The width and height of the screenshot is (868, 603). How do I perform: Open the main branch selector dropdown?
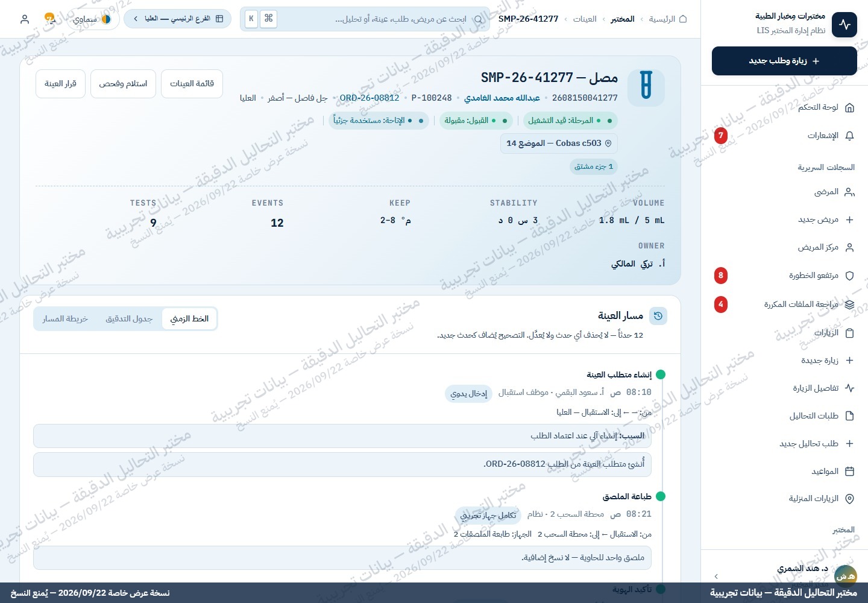point(177,19)
